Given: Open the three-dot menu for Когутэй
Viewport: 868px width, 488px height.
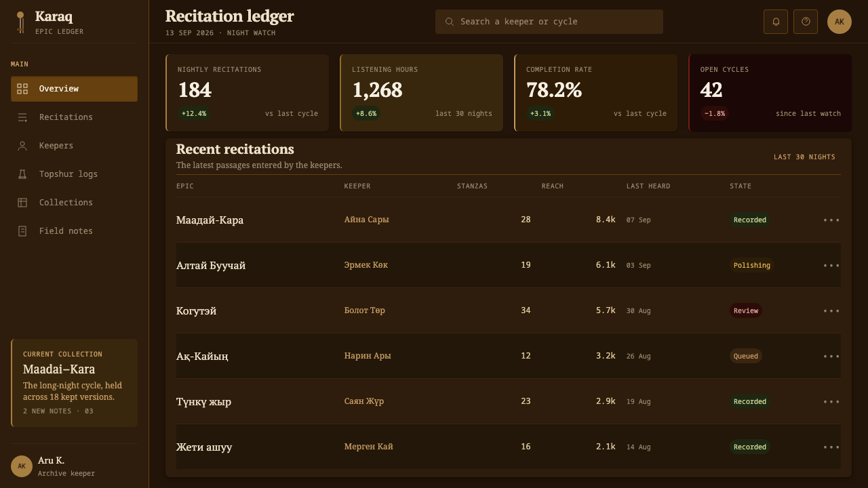Looking at the screenshot, I should [x=831, y=310].
